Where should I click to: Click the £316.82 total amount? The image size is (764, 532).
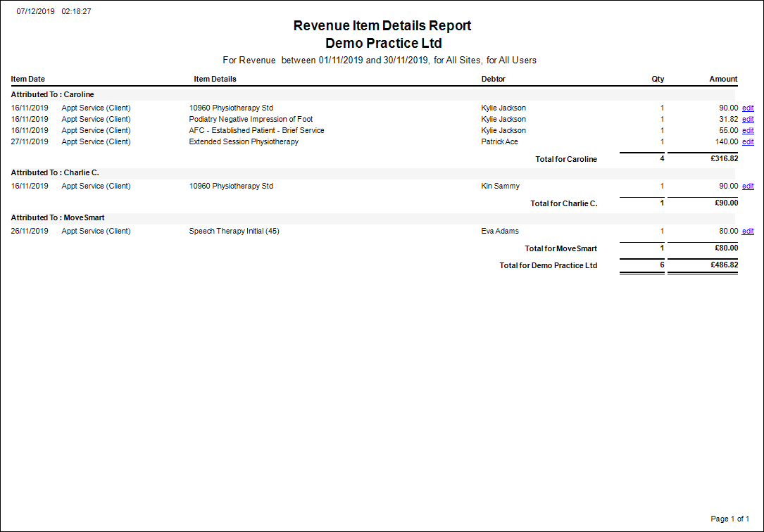724,158
